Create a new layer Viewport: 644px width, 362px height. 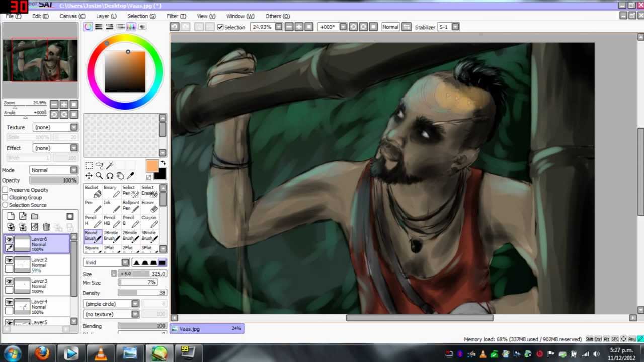11,216
